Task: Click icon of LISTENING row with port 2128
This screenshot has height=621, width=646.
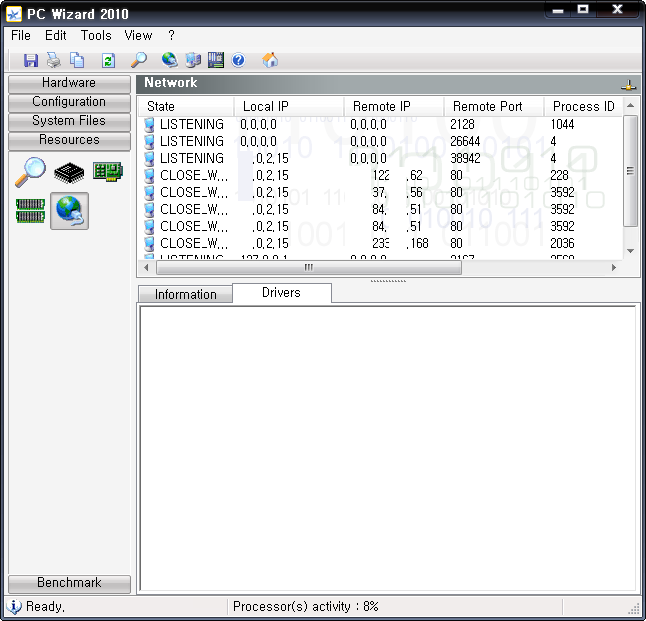Action: click(x=150, y=124)
